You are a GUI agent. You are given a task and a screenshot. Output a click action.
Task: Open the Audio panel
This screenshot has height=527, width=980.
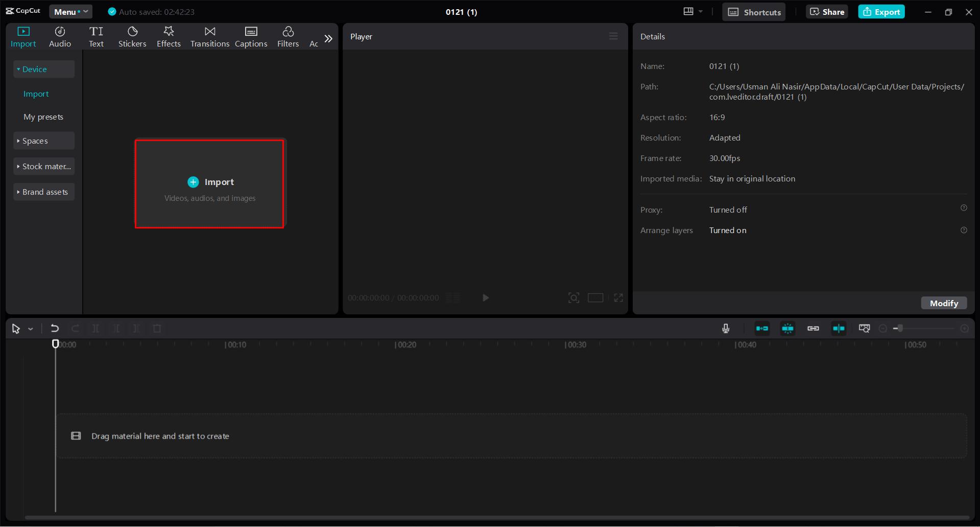(x=59, y=36)
